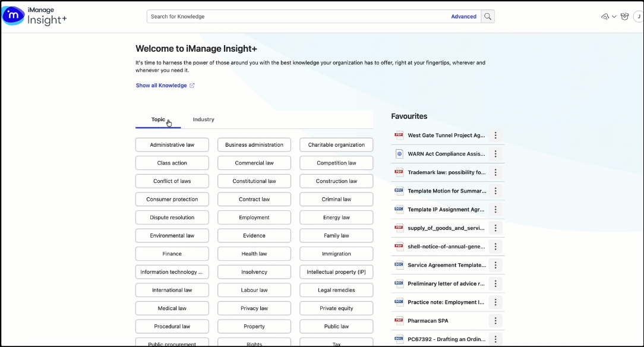Image resolution: width=644 pixels, height=347 pixels.
Task: Pick the Information technology topic
Action: pyautogui.click(x=172, y=272)
